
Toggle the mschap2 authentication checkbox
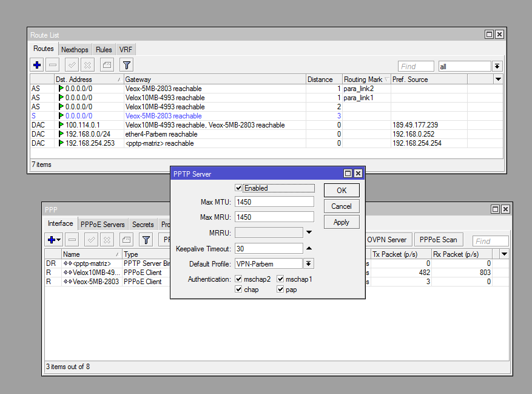tap(238, 279)
